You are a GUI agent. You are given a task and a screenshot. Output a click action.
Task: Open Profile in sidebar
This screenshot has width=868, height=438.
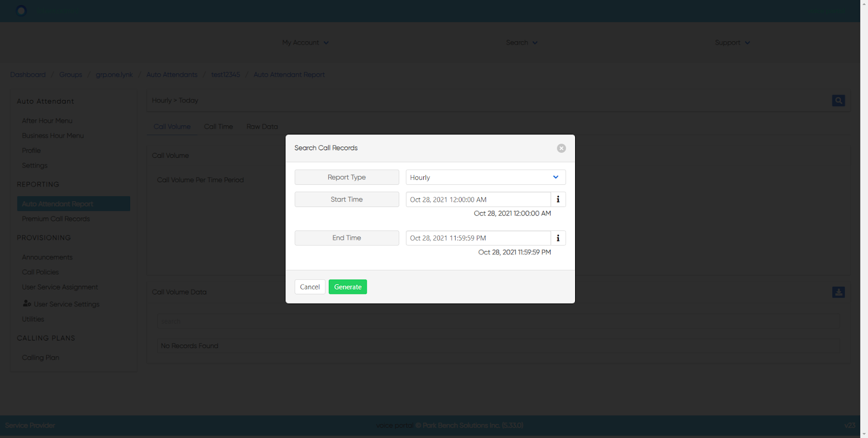coord(31,151)
